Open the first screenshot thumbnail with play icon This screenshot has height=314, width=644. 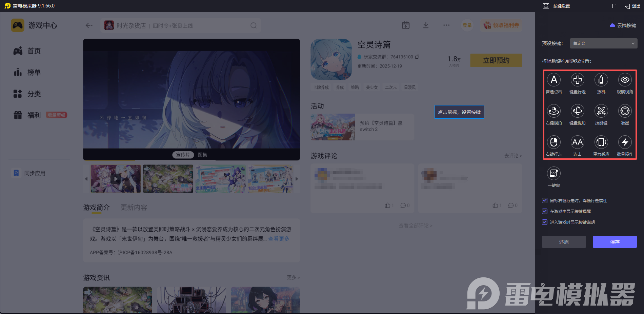coord(116,179)
